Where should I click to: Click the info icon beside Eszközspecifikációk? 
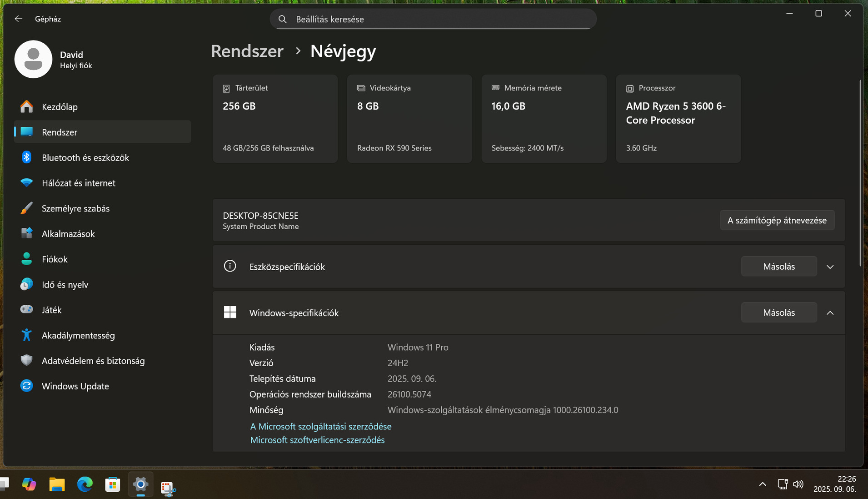point(230,266)
